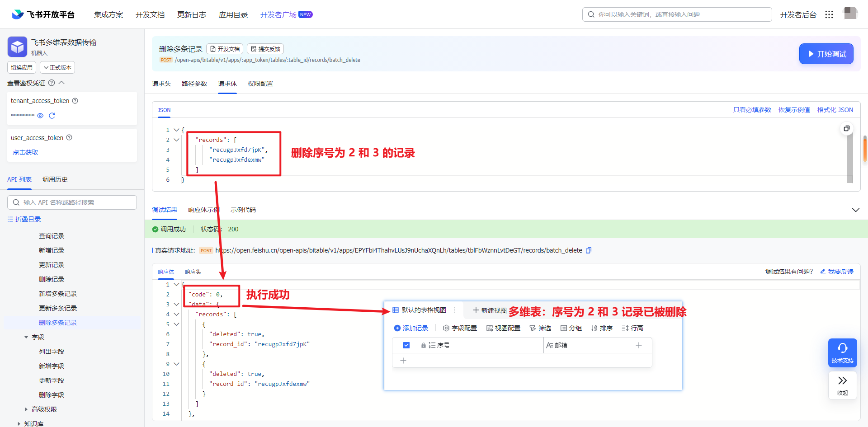Copy the real request URL
This screenshot has width=868, height=427.
pyautogui.click(x=589, y=250)
